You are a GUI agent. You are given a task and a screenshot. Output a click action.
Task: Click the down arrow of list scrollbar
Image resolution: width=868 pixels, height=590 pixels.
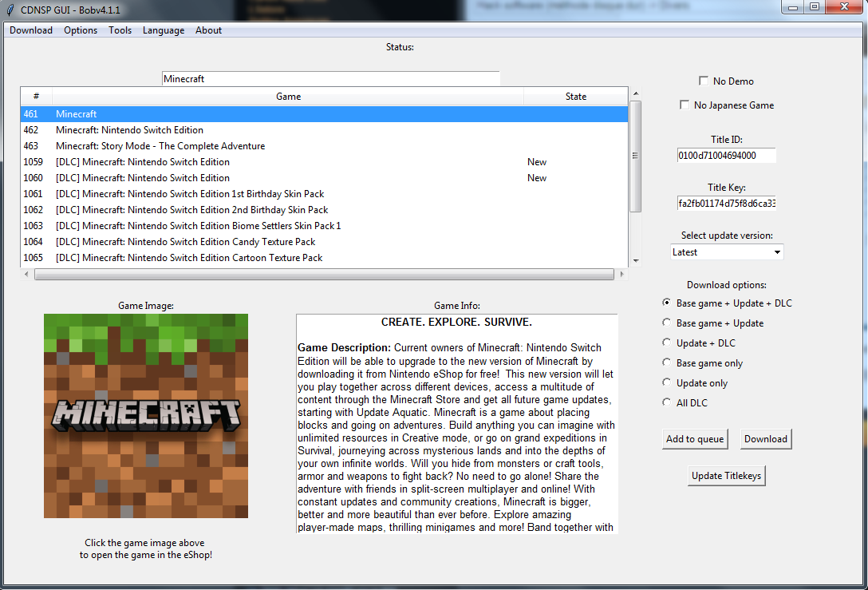(635, 260)
